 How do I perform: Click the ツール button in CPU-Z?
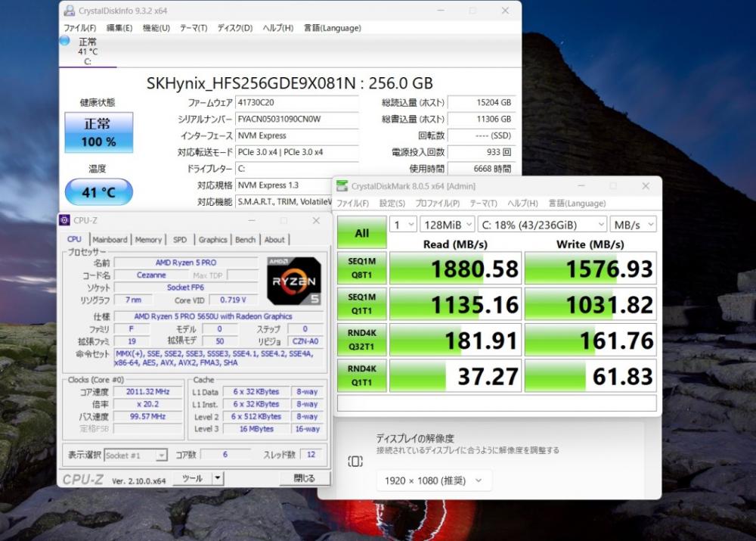192,478
